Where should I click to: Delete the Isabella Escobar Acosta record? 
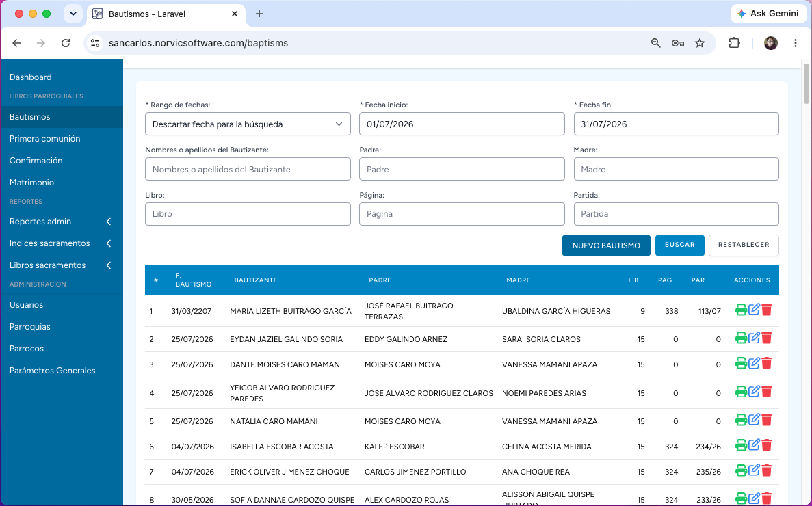[x=767, y=445]
